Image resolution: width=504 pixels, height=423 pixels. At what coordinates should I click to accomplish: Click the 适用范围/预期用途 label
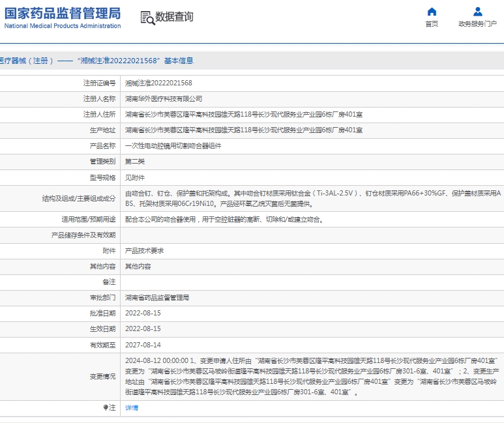pos(89,220)
